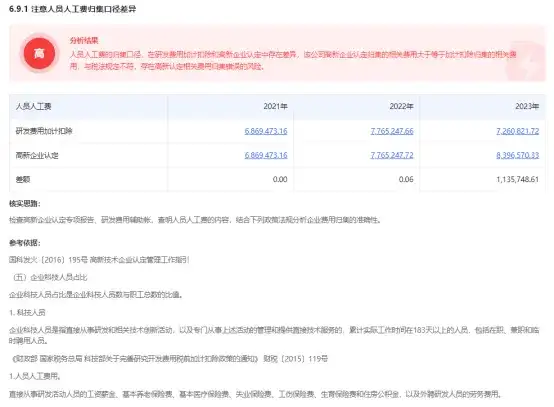The width and height of the screenshot is (554, 407).
Task: Click the 人员人工费 table header cell
Action: coord(34,106)
